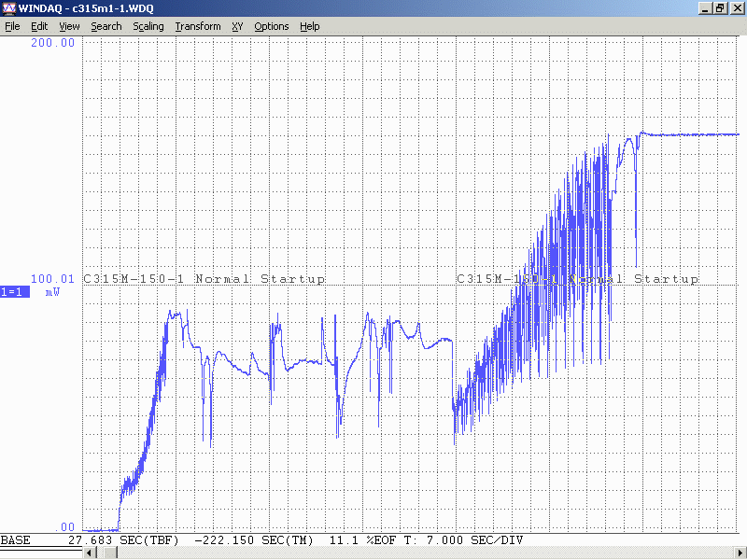This screenshot has width=747, height=560.
Task: Open the Help menu
Action: [x=310, y=26]
